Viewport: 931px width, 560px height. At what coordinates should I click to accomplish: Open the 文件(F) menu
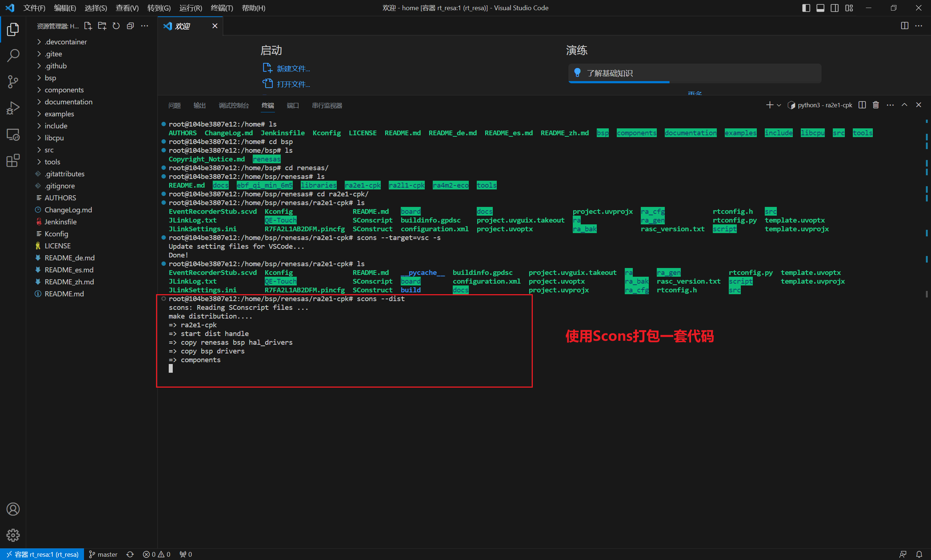point(34,8)
